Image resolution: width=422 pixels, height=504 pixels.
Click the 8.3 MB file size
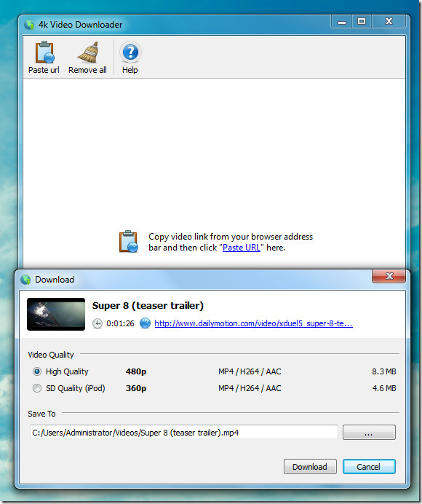pos(383,371)
